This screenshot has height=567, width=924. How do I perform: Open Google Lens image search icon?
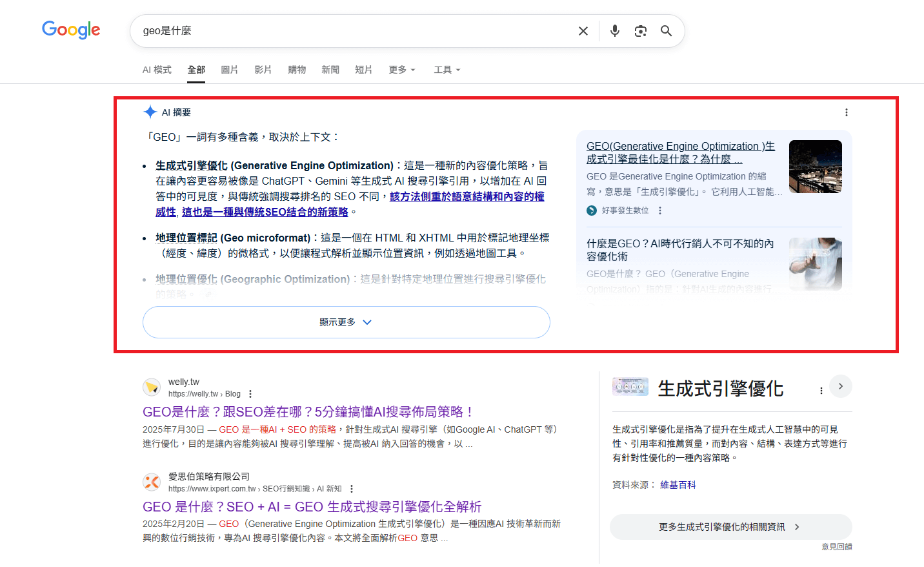pyautogui.click(x=640, y=31)
